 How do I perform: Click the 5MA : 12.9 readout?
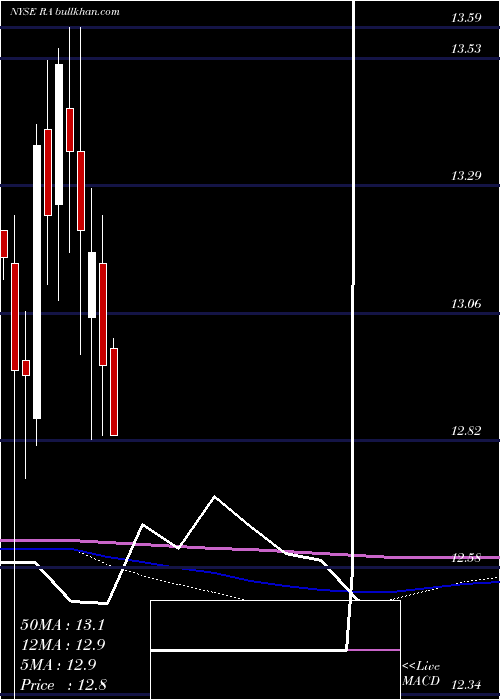click(x=60, y=665)
